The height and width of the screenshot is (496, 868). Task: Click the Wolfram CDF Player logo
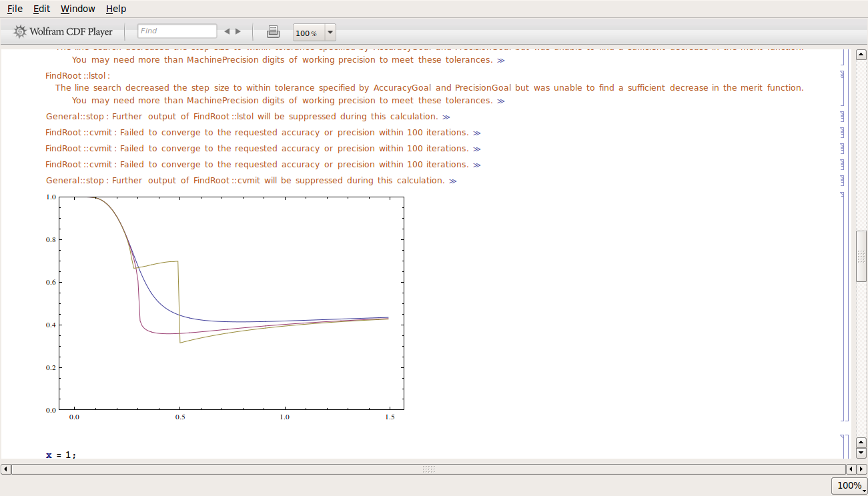pyautogui.click(x=63, y=31)
